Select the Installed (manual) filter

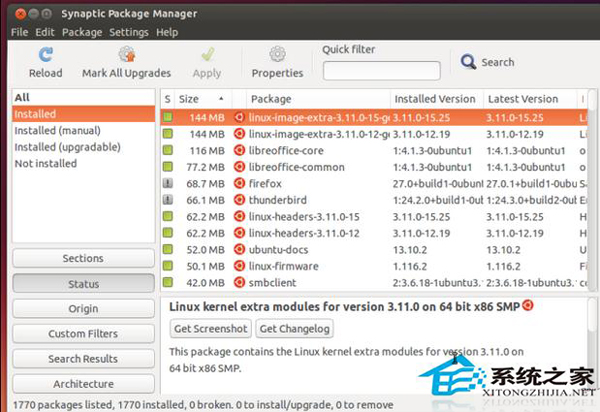coord(83,130)
